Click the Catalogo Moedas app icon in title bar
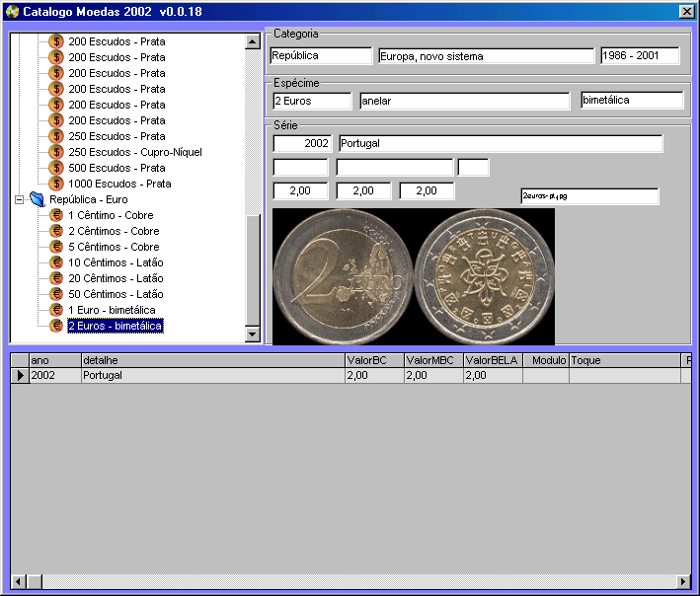The height and width of the screenshot is (596, 700). point(13,11)
